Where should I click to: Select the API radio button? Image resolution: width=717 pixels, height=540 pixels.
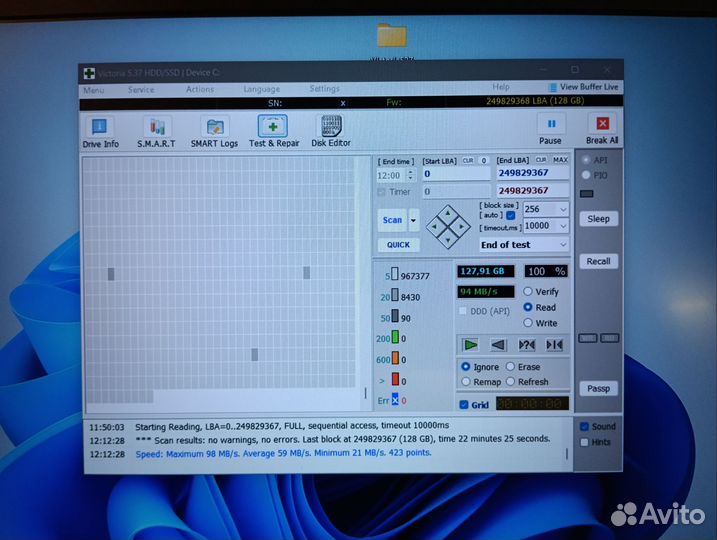tap(586, 160)
